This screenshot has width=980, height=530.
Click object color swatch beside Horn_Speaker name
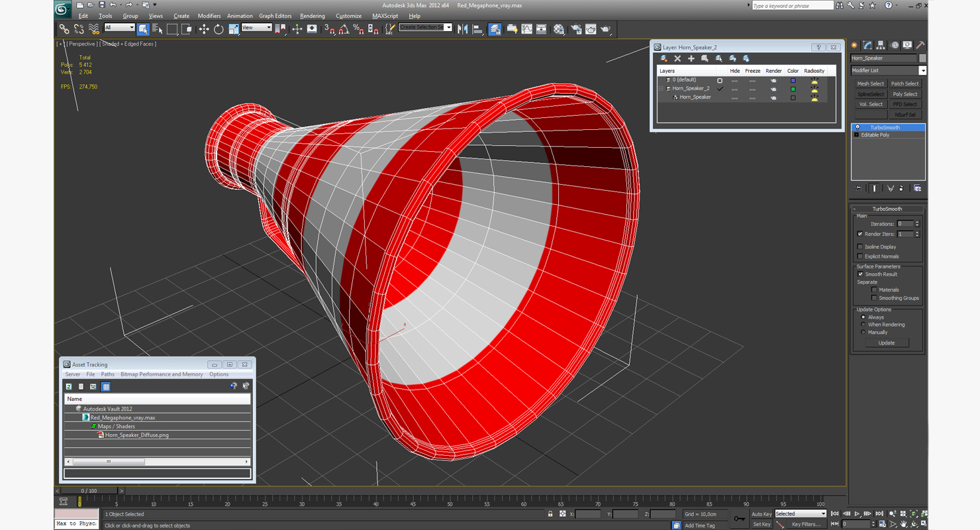pos(922,58)
